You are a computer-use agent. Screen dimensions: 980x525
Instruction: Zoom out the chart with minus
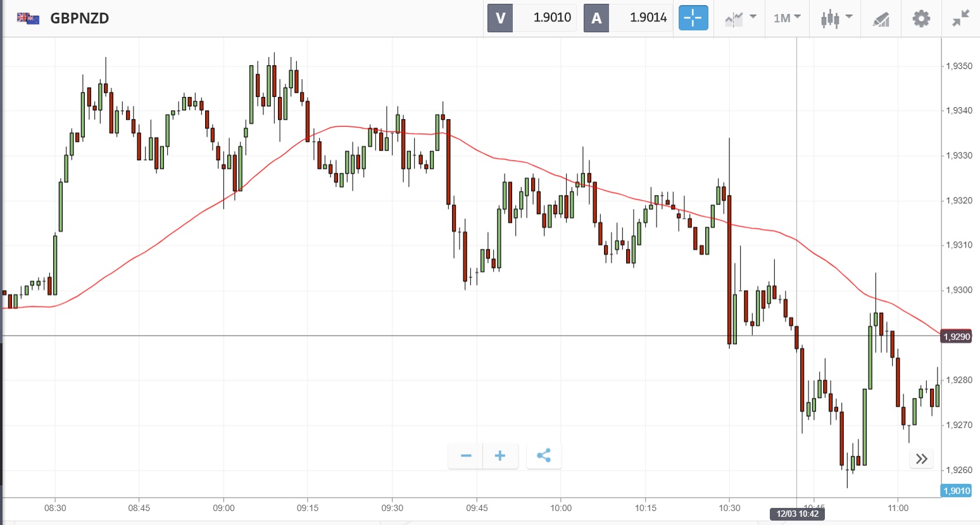pyautogui.click(x=466, y=456)
